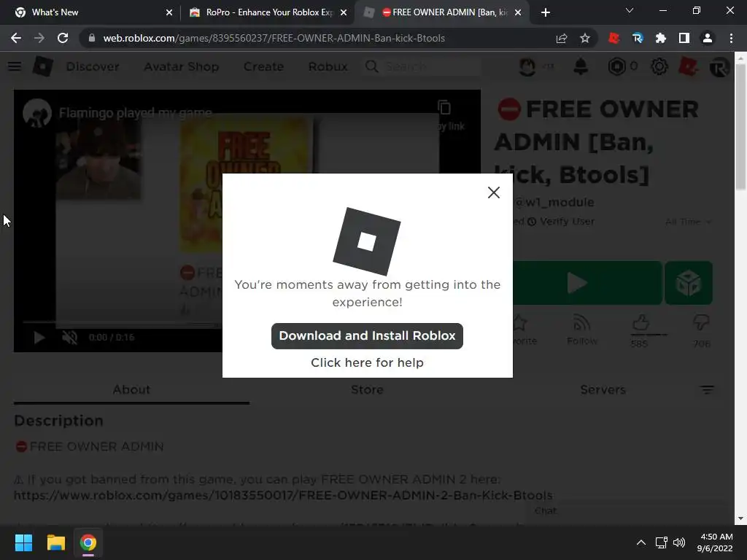Open the filter icon beside Servers
Viewport: 747px width, 560px height.
click(706, 390)
